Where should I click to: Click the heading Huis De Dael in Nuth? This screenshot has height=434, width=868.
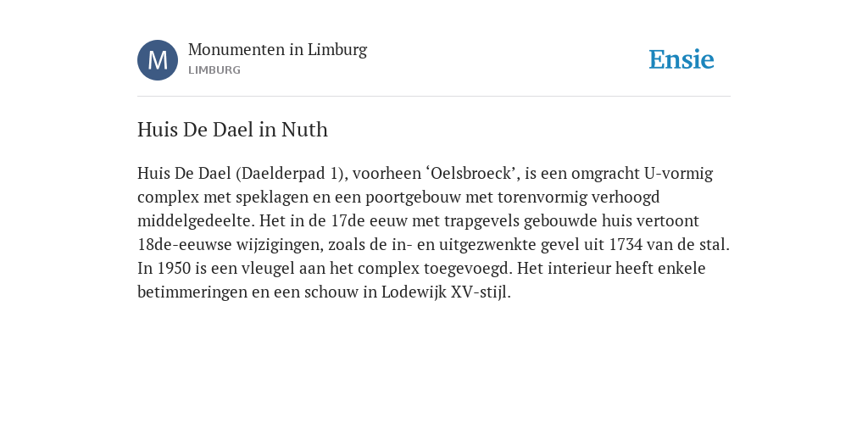(232, 130)
